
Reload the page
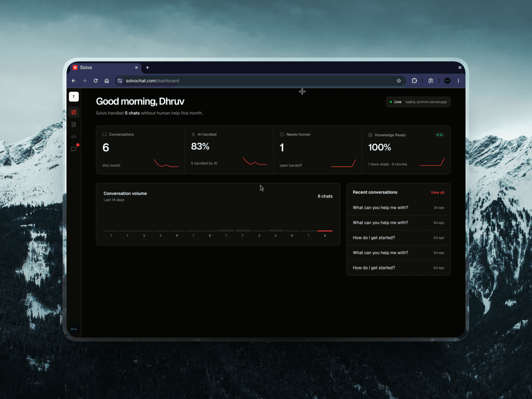96,81
